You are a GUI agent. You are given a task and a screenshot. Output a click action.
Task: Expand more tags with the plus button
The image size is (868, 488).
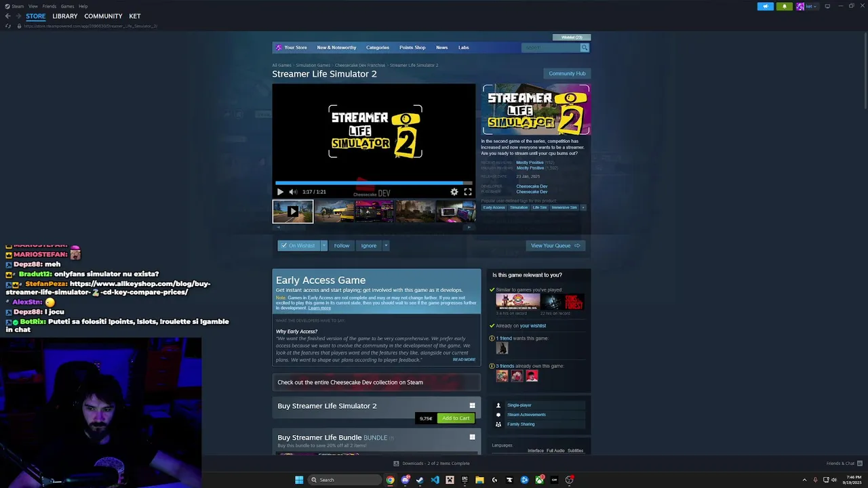[x=583, y=207]
